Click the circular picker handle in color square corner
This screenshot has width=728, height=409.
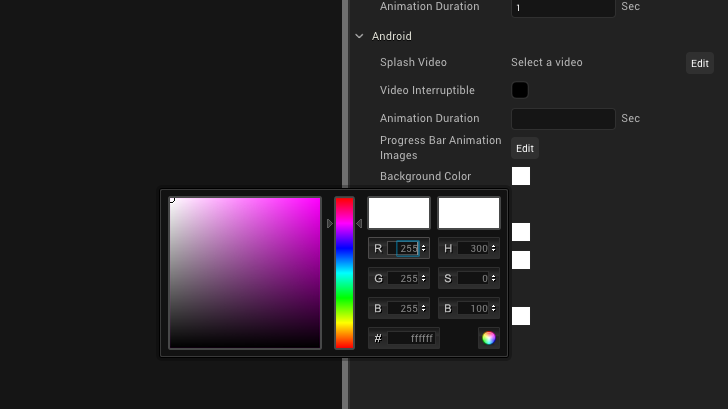point(172,200)
